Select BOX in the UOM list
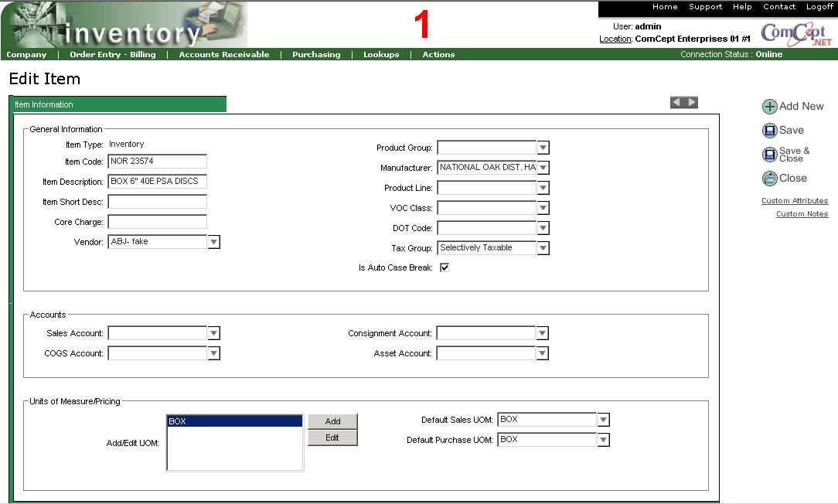 (x=234, y=421)
